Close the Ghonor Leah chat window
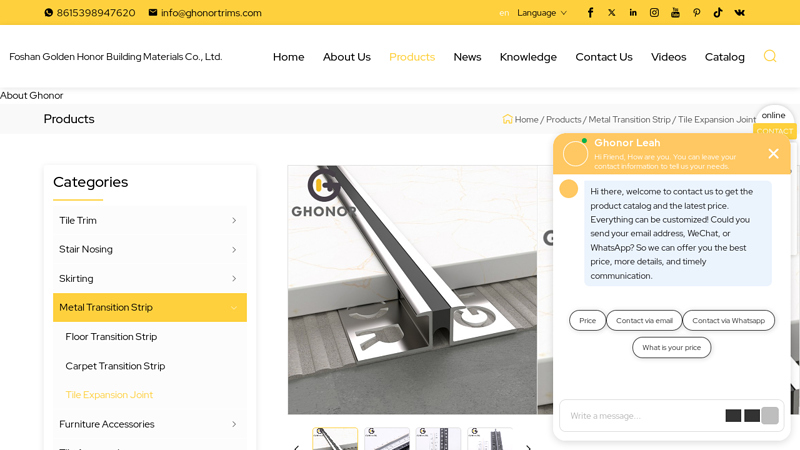800x450 pixels. point(773,153)
